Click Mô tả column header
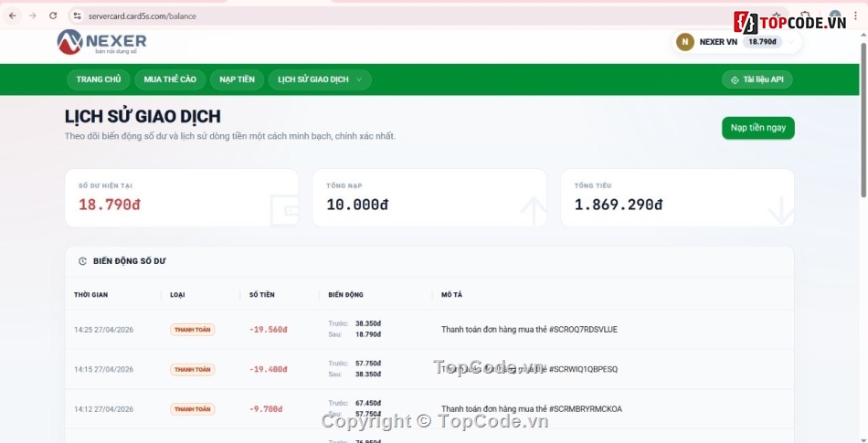 (x=451, y=295)
